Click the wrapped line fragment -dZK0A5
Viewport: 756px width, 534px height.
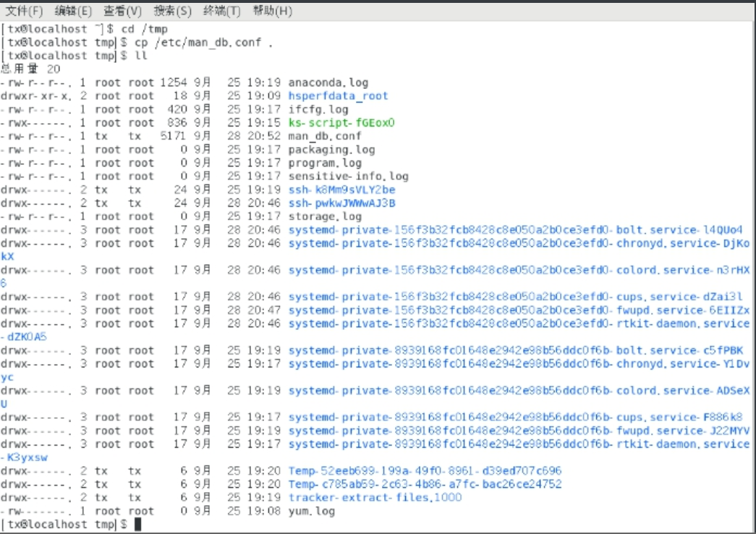pos(24,336)
